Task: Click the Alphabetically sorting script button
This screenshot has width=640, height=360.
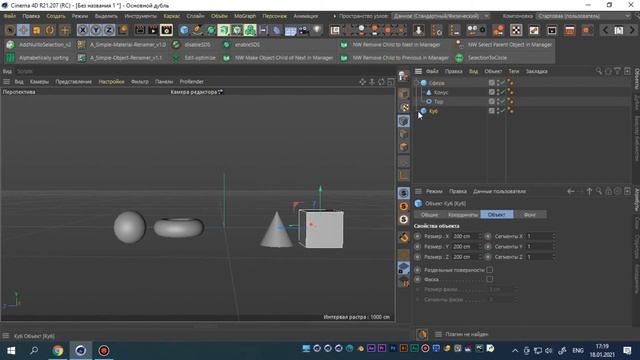Action: [38, 58]
